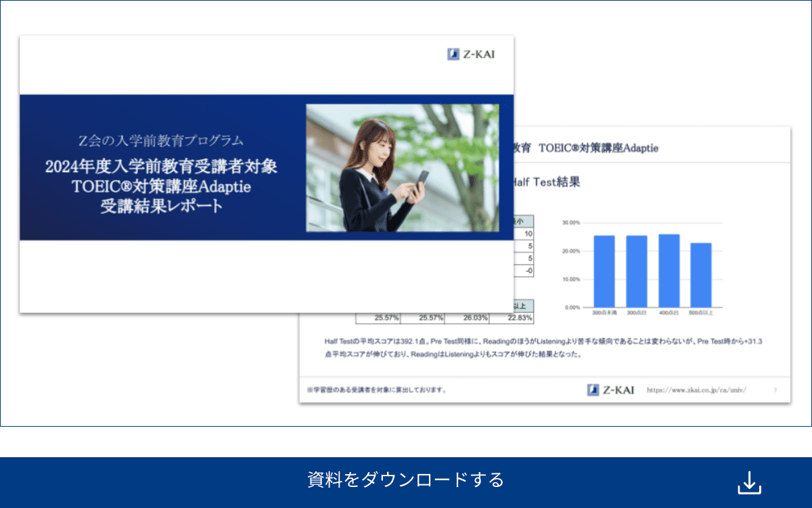The image size is (812, 508).
Task: Click the 400点台 bar in chart
Action: tap(669, 270)
